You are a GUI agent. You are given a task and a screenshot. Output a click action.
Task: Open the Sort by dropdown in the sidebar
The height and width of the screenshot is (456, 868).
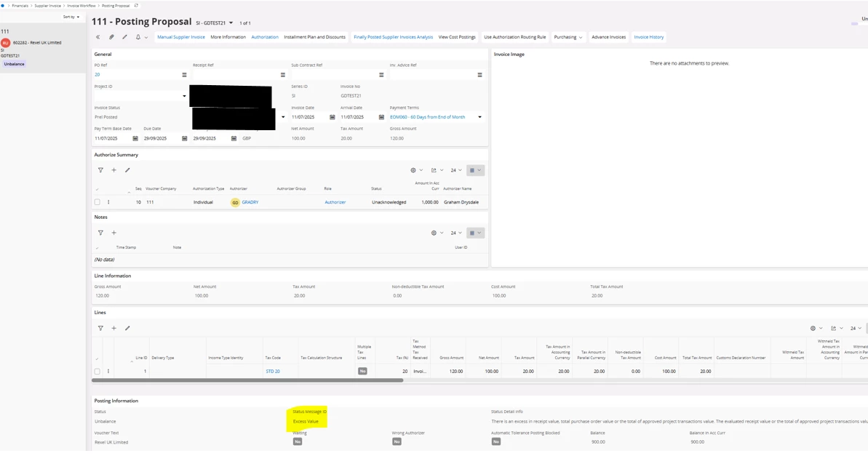(71, 17)
